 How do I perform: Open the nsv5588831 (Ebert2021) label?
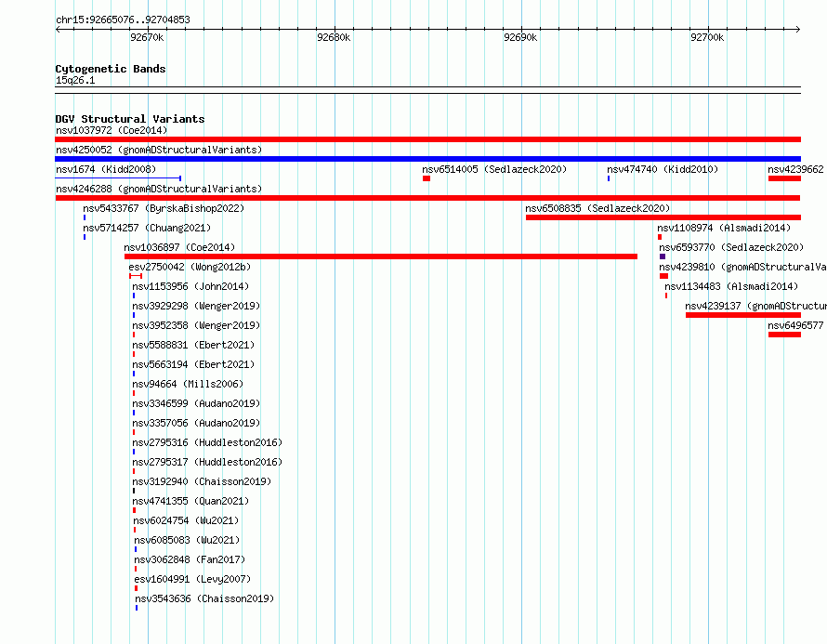click(193, 345)
